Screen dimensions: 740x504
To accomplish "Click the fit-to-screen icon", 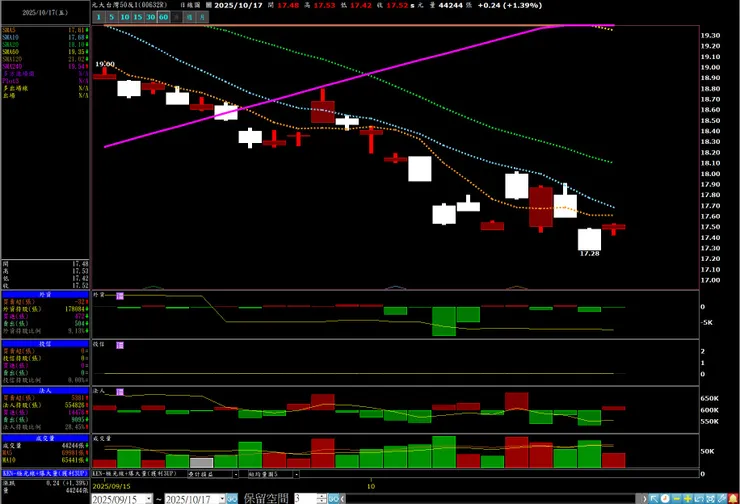I will coord(710,499).
